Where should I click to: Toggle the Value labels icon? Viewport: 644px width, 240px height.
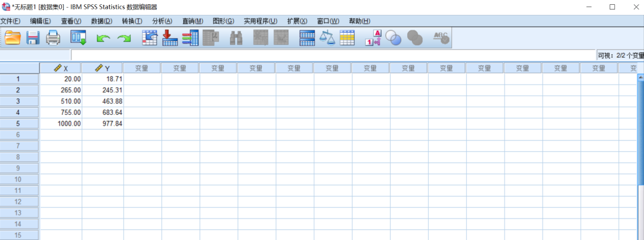click(373, 38)
